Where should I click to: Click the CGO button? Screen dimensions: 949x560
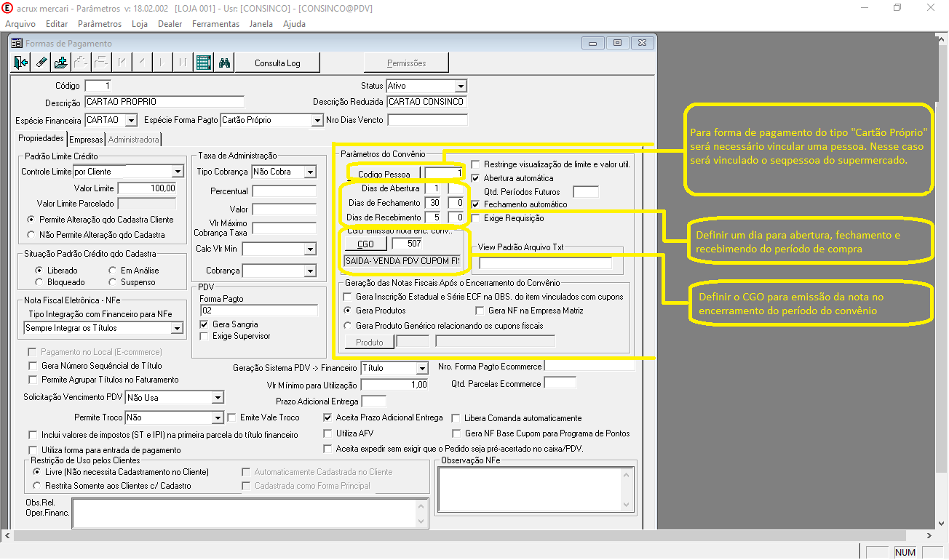point(365,244)
